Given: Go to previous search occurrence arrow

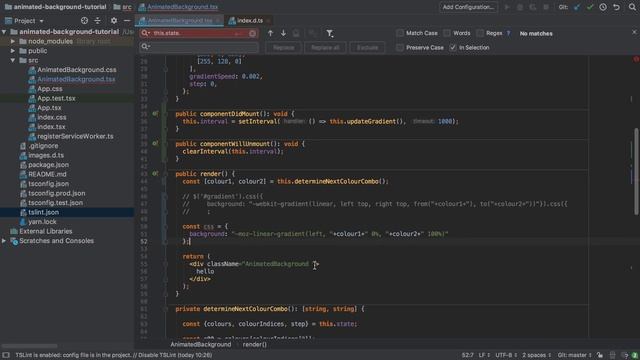Looking at the screenshot, I should tap(270, 33).
